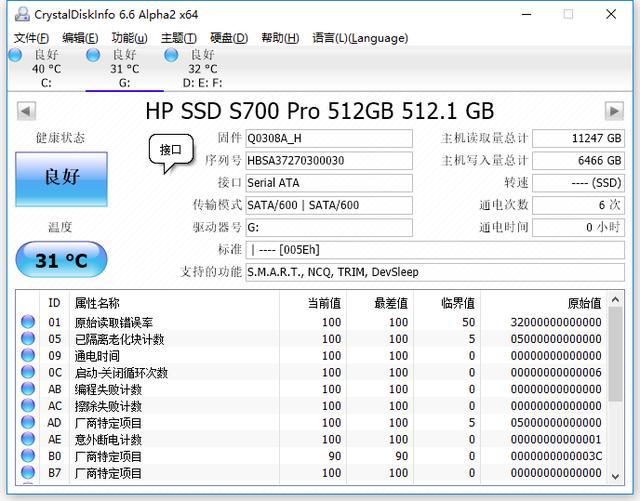Viewport: 640px width, 501px height.
Task: Click the blue status orb for drive C:
Action: pos(15,55)
